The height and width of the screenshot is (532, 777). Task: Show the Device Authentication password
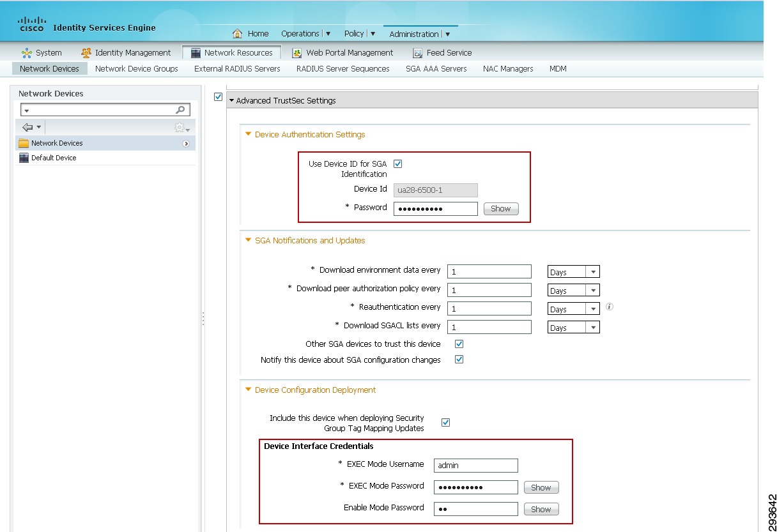click(501, 209)
